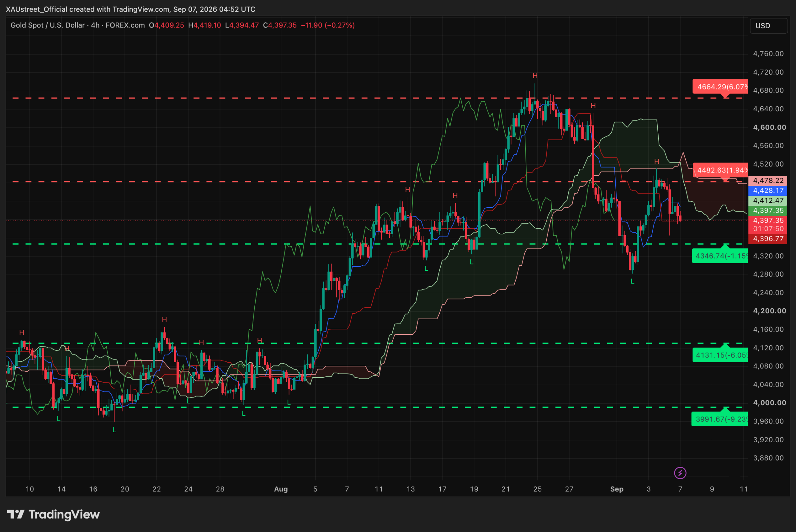Viewport: 796px width, 532px height.
Task: Click the Gold Spot / U.S. Dollar title
Action: pos(48,25)
